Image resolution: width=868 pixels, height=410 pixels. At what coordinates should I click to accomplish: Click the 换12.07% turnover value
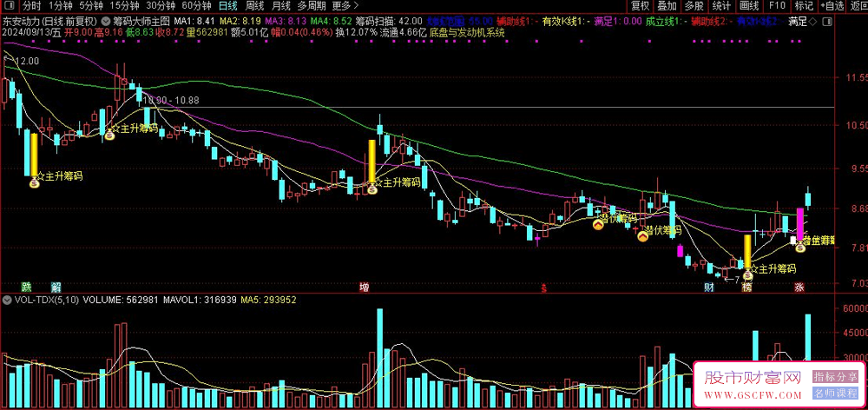point(357,32)
